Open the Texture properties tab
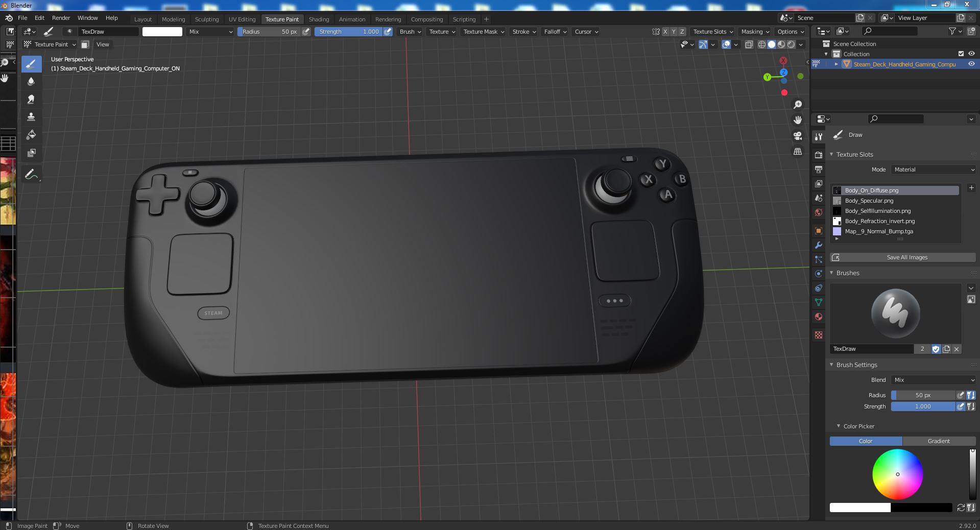Viewport: 980px width, 530px height. tap(819, 335)
